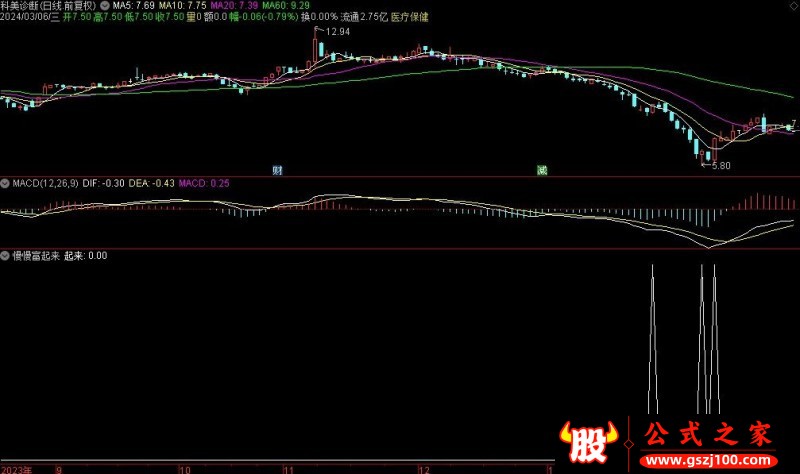Expand the 慢慢富起来 indicator settings arrow

tap(5, 255)
